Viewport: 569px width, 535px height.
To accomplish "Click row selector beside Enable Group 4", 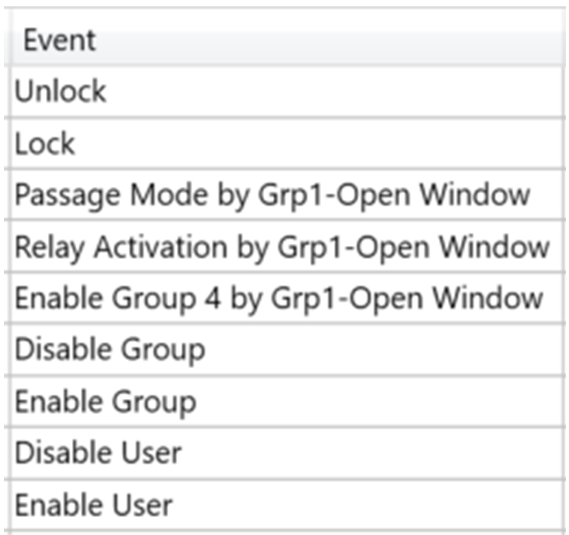I will [8, 298].
